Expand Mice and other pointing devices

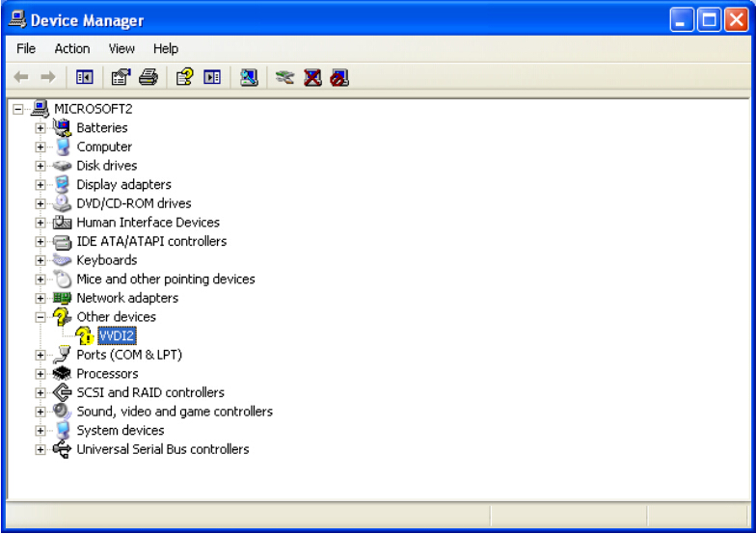click(x=40, y=280)
